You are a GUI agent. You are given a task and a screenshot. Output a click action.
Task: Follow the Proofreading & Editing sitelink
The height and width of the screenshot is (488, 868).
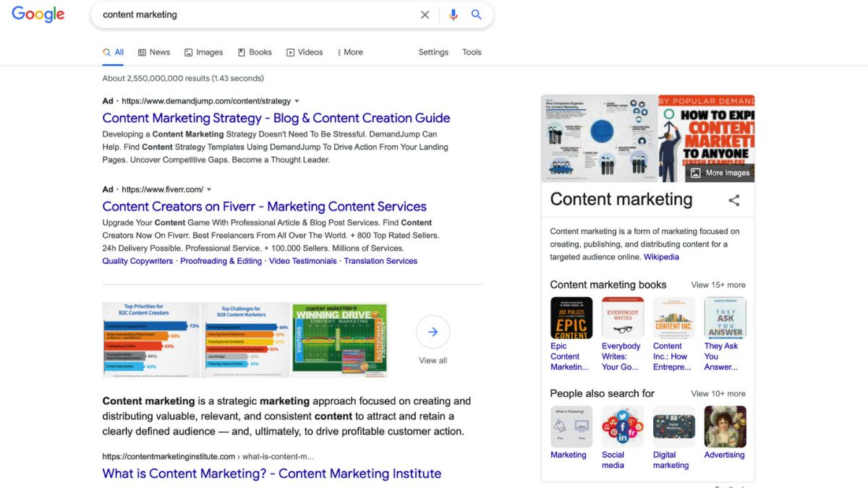point(221,261)
